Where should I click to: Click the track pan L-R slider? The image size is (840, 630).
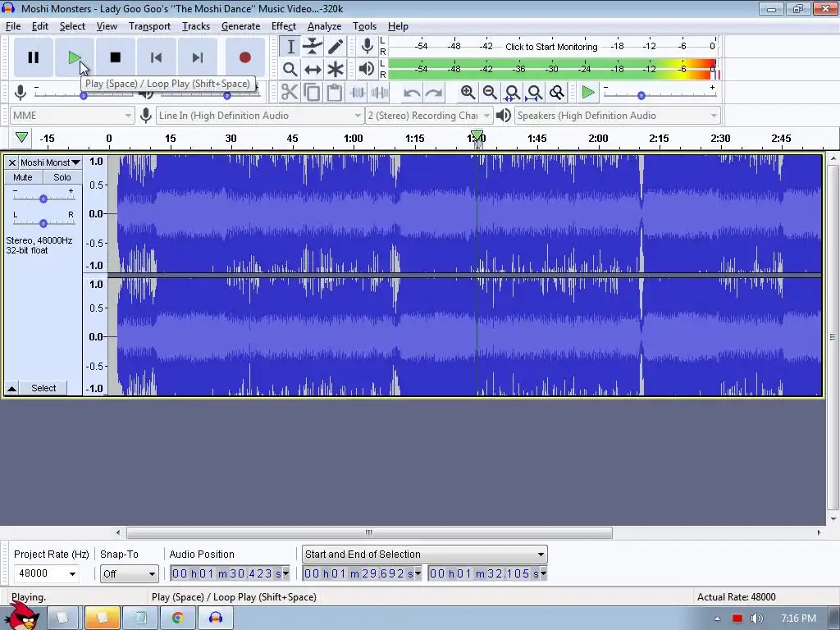[x=43, y=223]
